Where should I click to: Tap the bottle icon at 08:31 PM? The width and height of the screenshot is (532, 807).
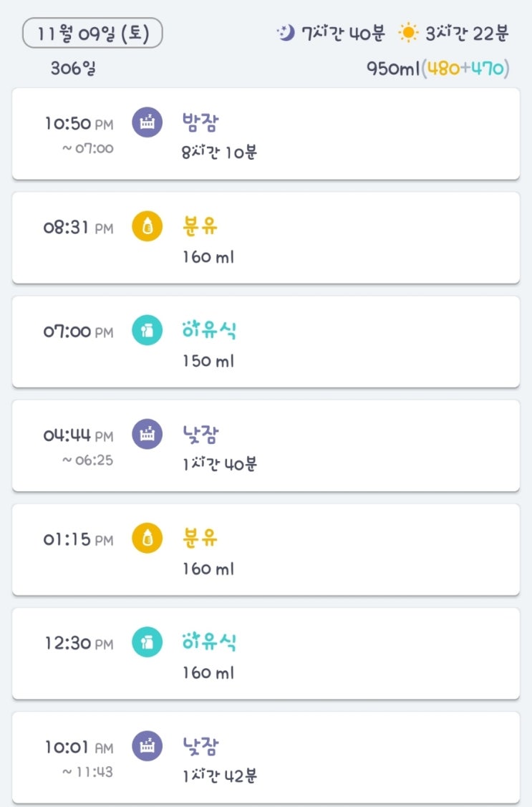[147, 227]
